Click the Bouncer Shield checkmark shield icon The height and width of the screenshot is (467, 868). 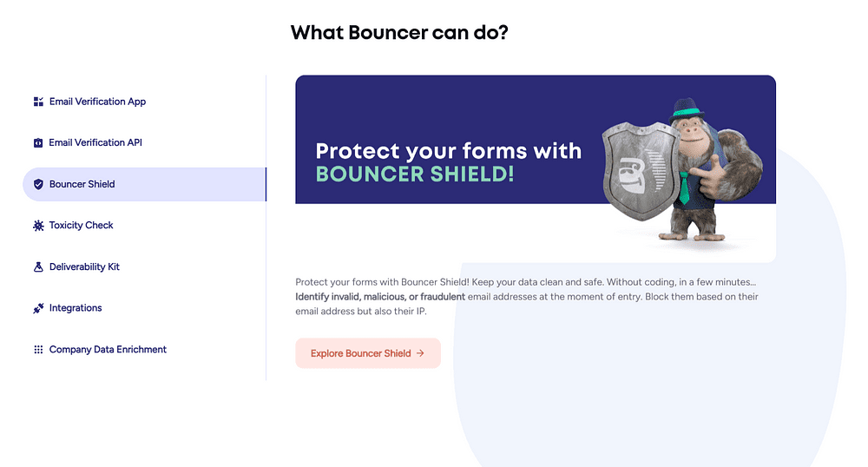38,184
